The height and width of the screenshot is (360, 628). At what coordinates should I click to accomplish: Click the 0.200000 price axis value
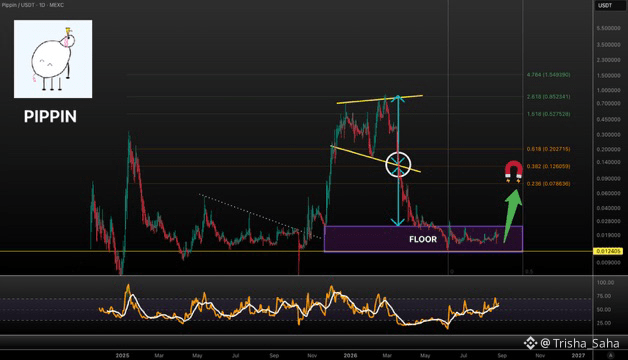click(608, 149)
